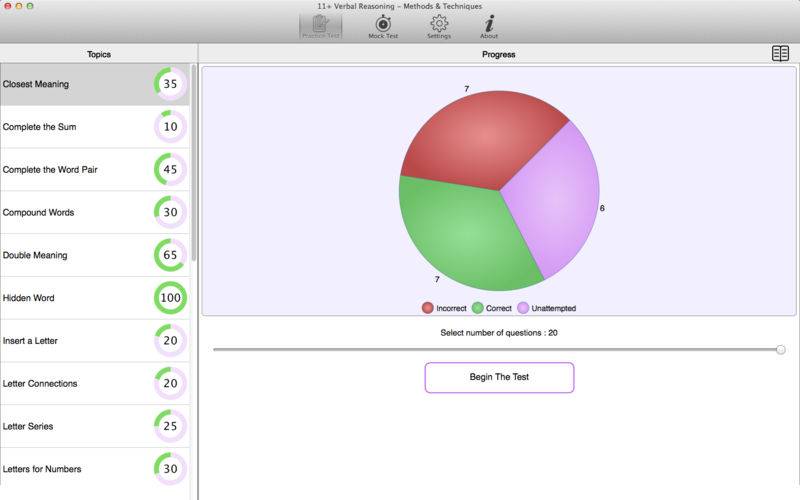Viewport: 800px width, 500px height.
Task: Select the Complete the Word Pair topic
Action: [x=95, y=170]
